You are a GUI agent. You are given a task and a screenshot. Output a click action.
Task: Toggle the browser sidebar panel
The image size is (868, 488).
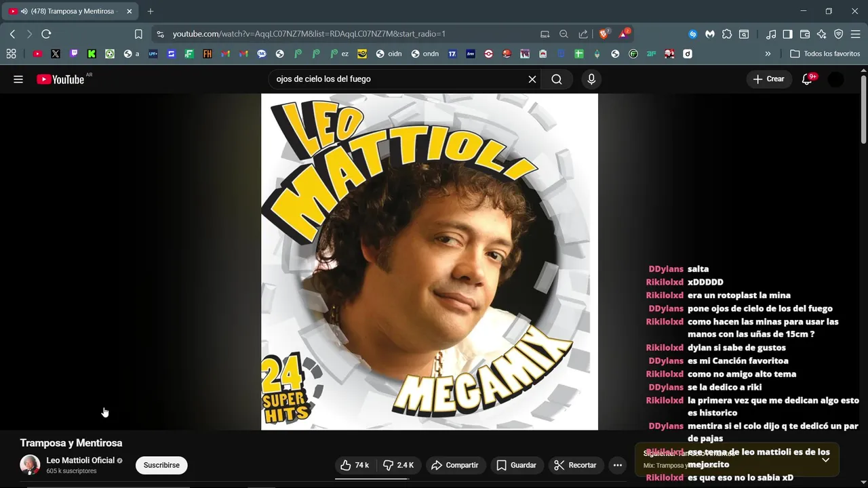pos(788,34)
